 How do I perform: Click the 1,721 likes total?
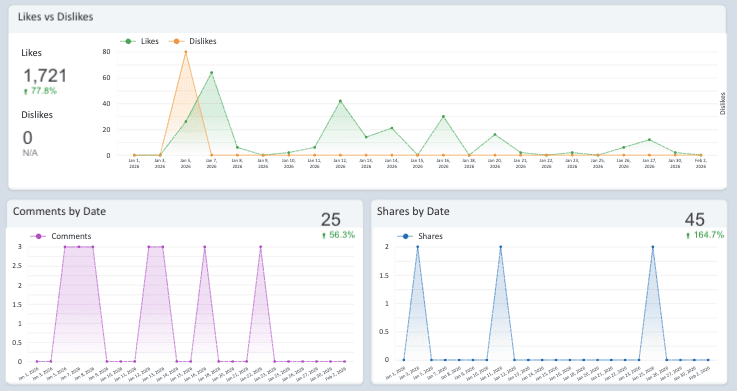45,76
